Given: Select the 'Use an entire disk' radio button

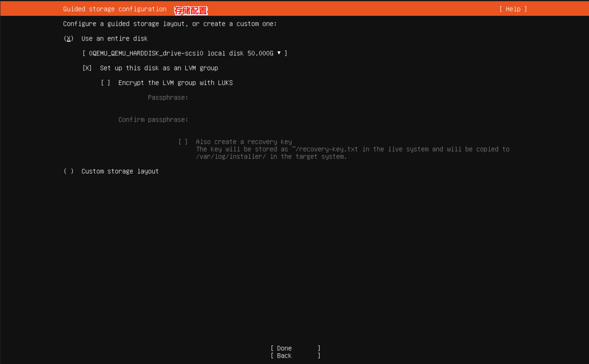Looking at the screenshot, I should 69,39.
